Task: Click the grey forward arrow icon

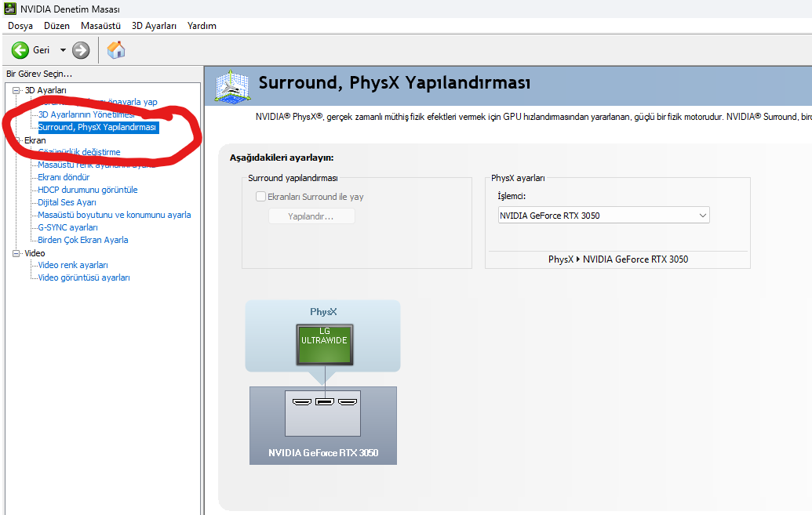Action: (81, 50)
